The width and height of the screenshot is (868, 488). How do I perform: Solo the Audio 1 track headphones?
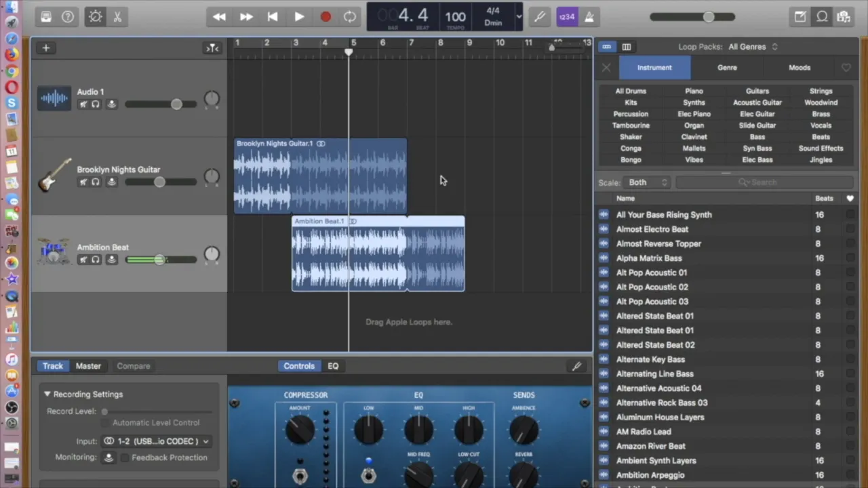coord(96,104)
